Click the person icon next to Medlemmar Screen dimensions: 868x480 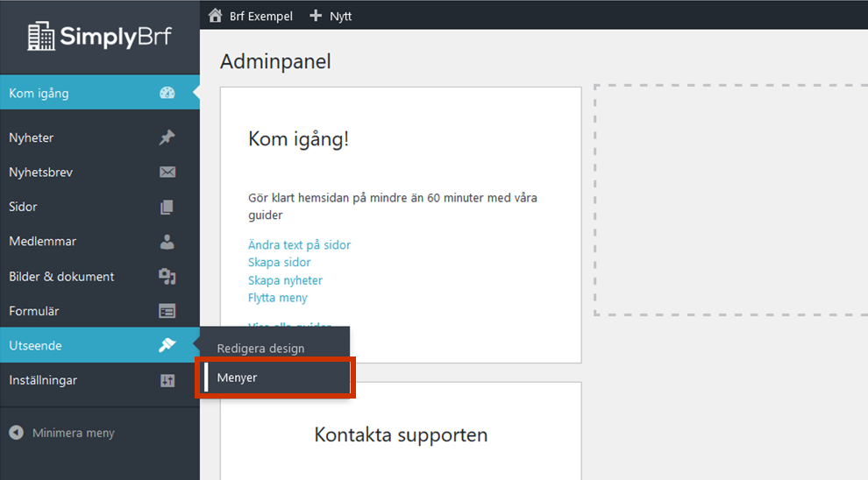point(167,242)
